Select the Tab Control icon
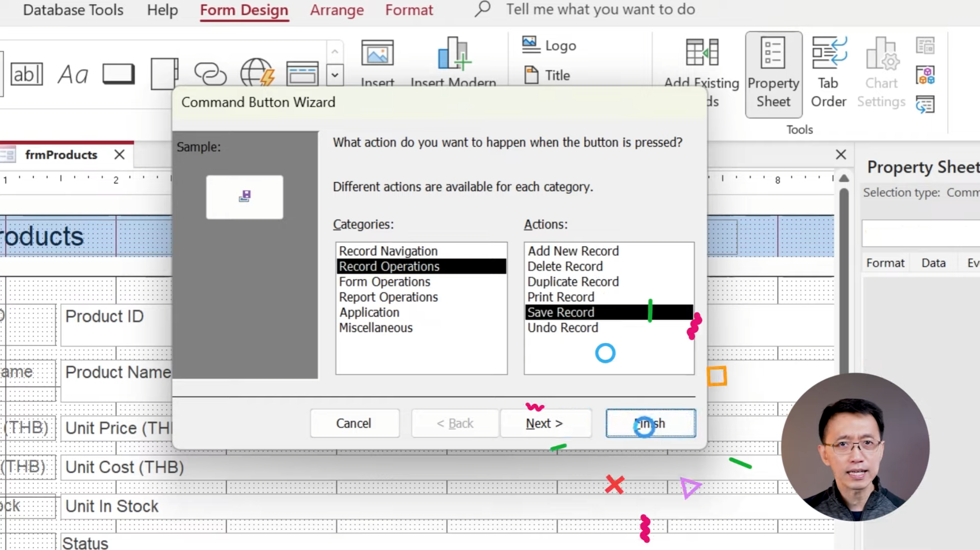Viewport: 980px width, 550px height. pos(164,74)
